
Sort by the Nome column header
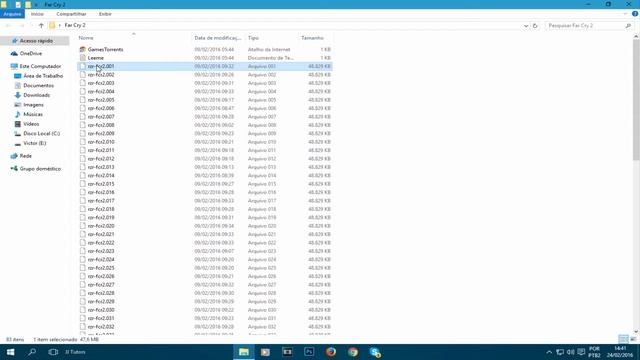coord(86,38)
